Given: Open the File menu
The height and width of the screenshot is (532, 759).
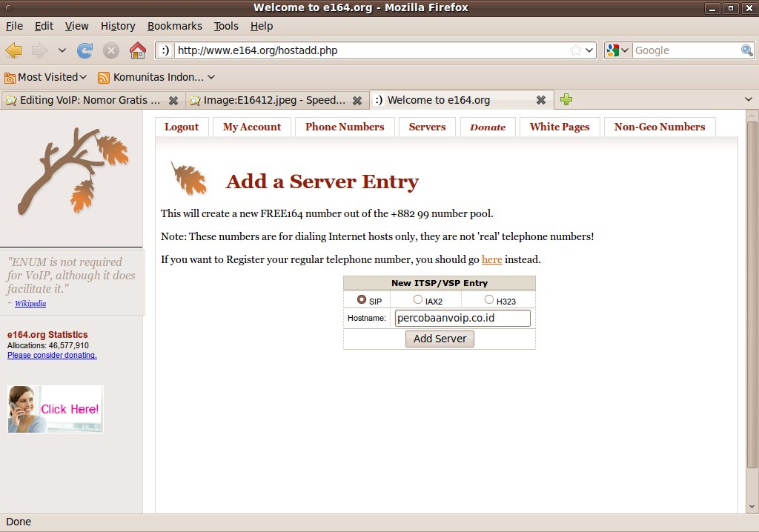Looking at the screenshot, I should [14, 26].
